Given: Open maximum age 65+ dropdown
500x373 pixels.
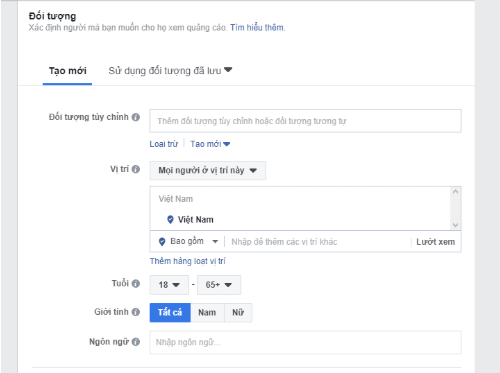Looking at the screenshot, I should (x=219, y=285).
